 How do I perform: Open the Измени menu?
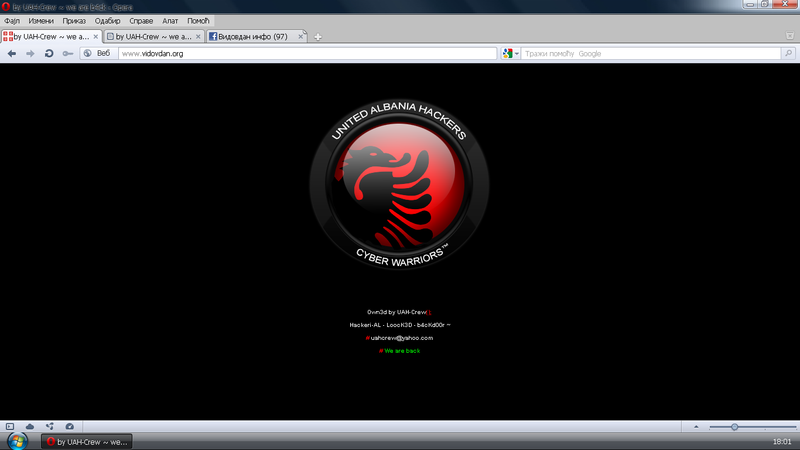tap(41, 21)
